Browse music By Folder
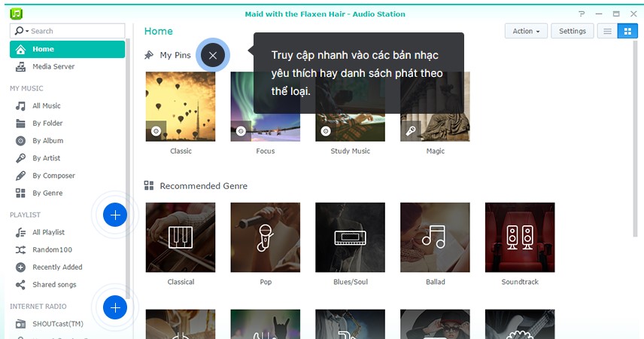 coord(47,124)
